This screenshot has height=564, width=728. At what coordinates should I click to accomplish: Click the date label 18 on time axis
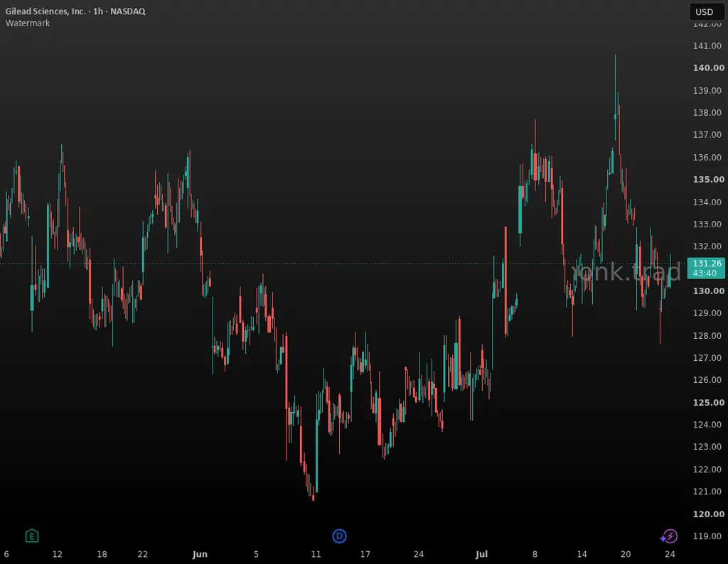pos(102,554)
